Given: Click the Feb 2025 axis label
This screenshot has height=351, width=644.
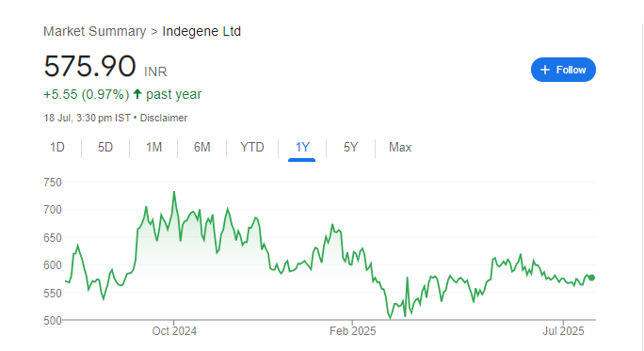Looking at the screenshot, I should (x=352, y=331).
